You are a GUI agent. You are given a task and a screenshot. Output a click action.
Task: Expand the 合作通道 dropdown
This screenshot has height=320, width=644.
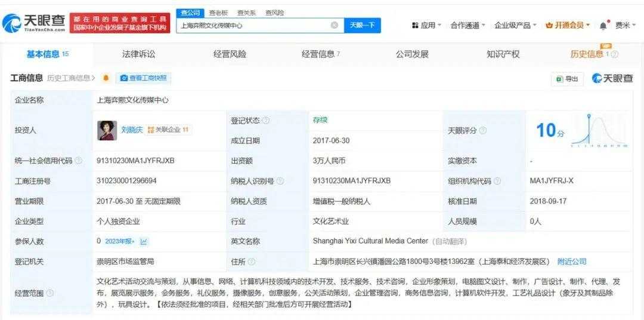pos(467,25)
